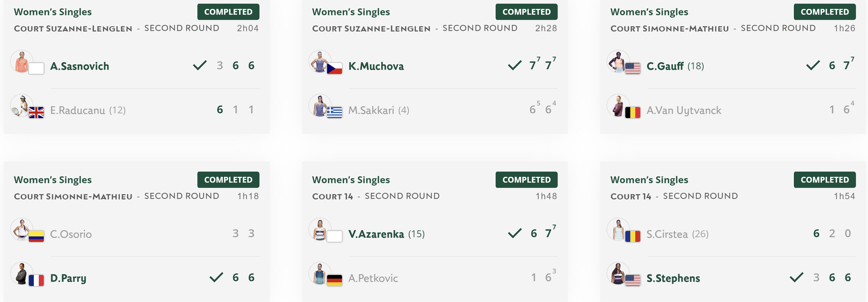Click the Czech flag beside K.Muchova
The image size is (868, 302).
click(335, 68)
